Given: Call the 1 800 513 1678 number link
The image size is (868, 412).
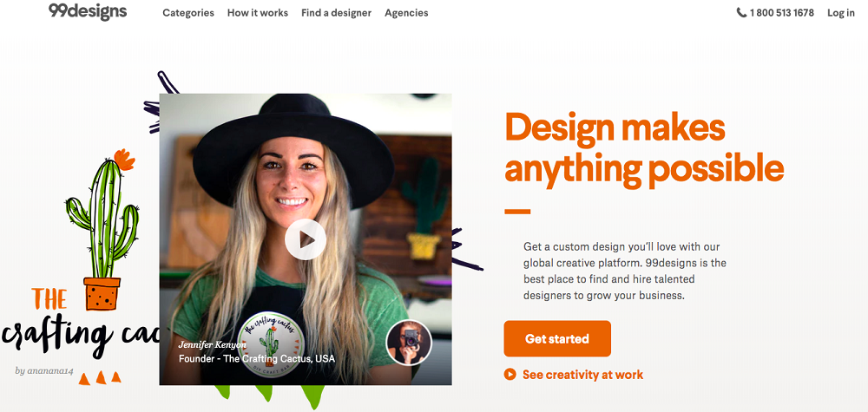Looking at the screenshot, I should [782, 13].
